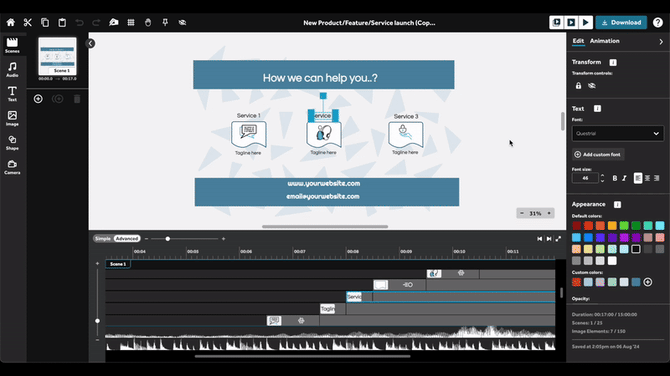Align text right
The image size is (670, 376).
(x=657, y=178)
